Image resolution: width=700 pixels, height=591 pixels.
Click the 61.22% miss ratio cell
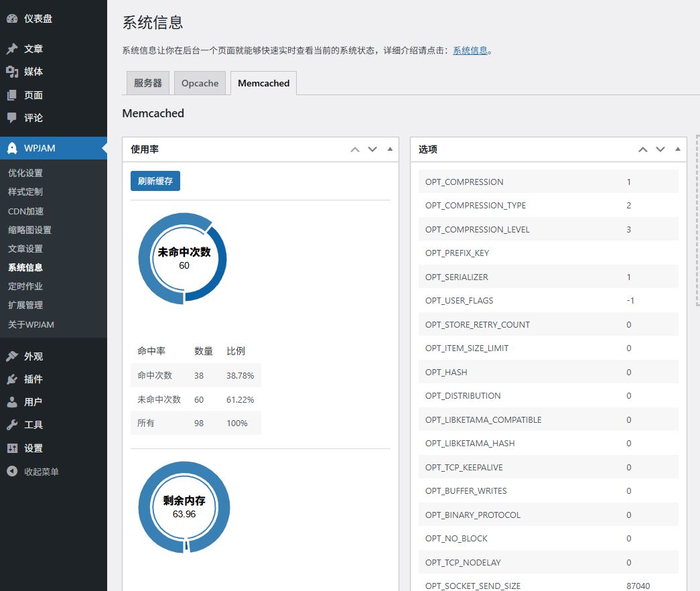240,400
